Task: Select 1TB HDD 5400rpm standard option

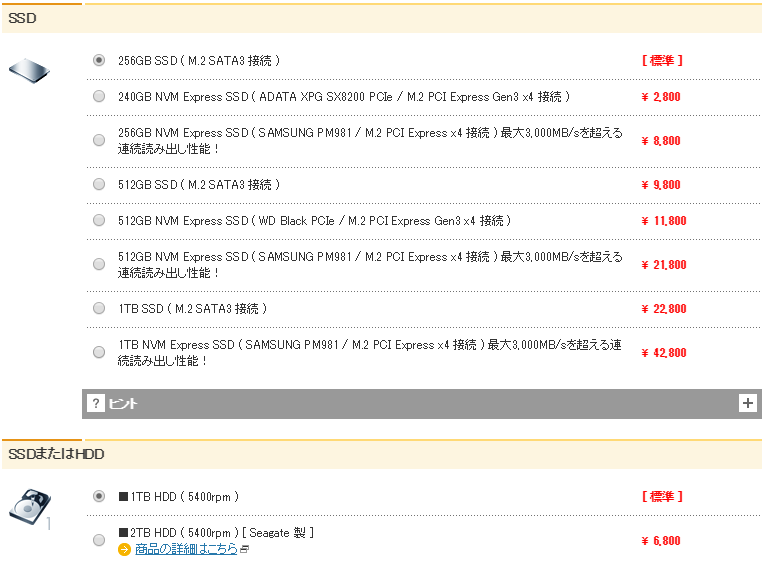Action: coord(99,497)
